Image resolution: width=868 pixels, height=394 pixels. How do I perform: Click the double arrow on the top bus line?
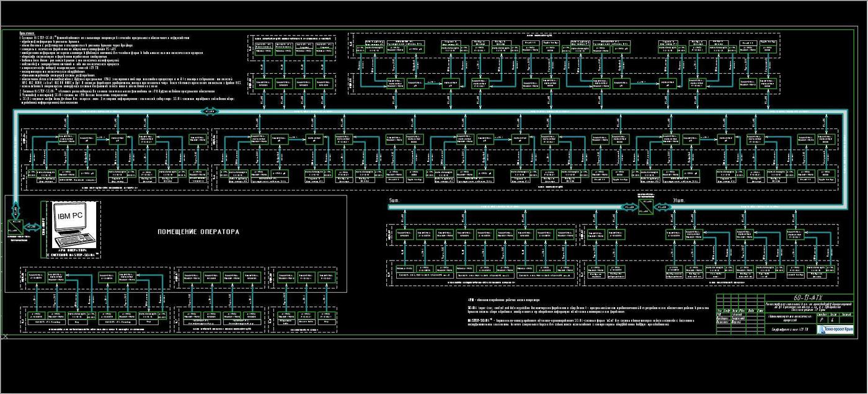click(x=210, y=111)
